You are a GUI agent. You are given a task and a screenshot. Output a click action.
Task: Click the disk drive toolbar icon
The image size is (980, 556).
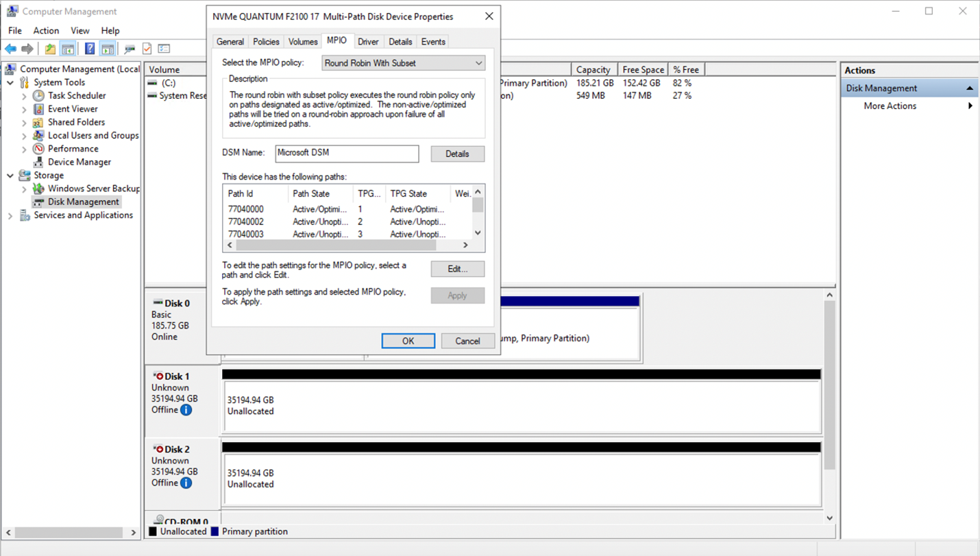tap(130, 49)
